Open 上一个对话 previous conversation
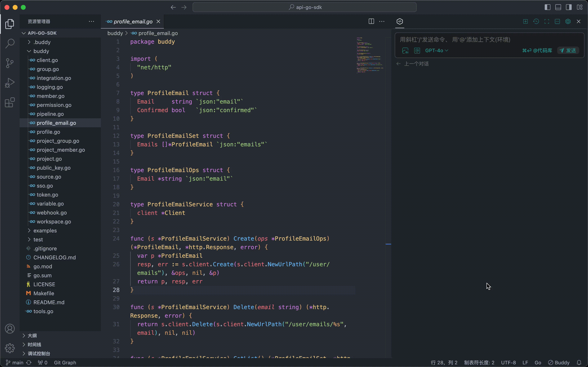This screenshot has width=588, height=367. click(416, 64)
